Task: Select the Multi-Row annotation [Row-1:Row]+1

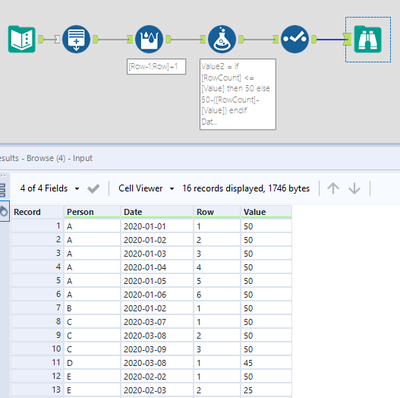Action: click(x=156, y=67)
